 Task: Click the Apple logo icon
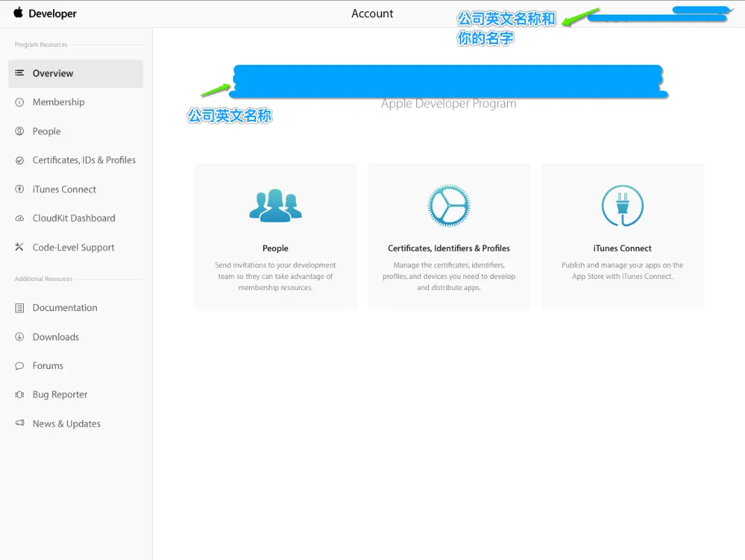(18, 13)
